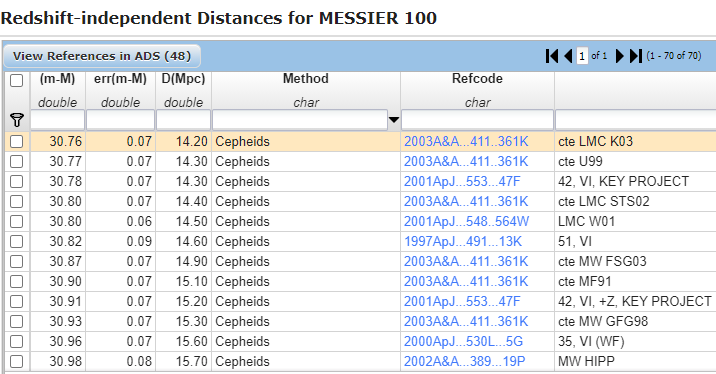Open refcode link in cte LMC STS02 row

click(466, 202)
